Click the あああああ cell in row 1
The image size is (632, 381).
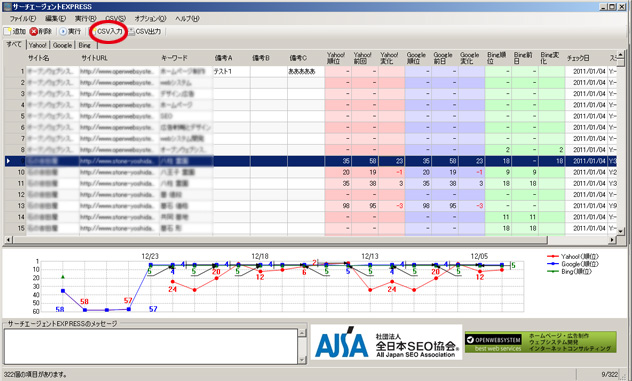click(x=306, y=71)
